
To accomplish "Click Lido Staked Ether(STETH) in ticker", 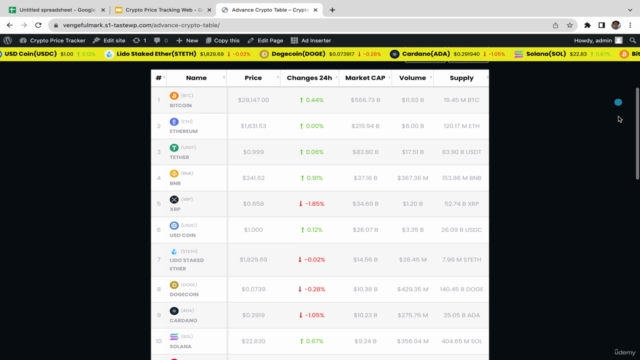I will point(178,54).
